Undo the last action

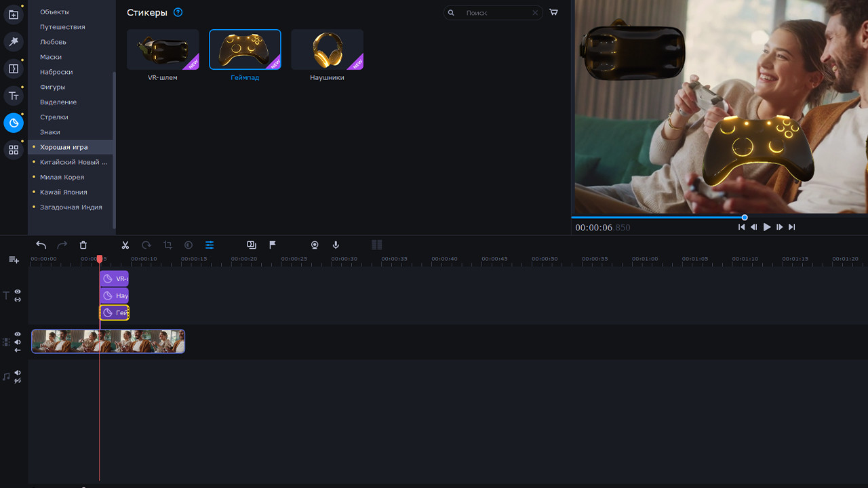41,245
